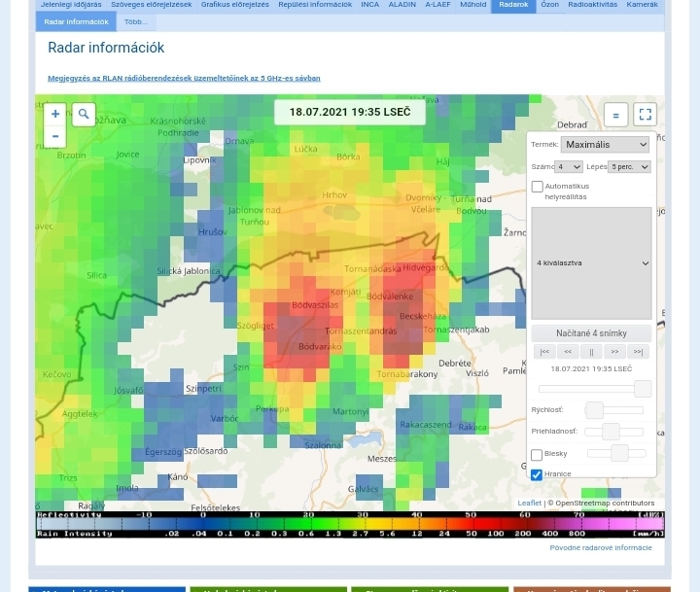Zoom out of the radar map
Viewport: 700px width, 592px height.
[55, 137]
